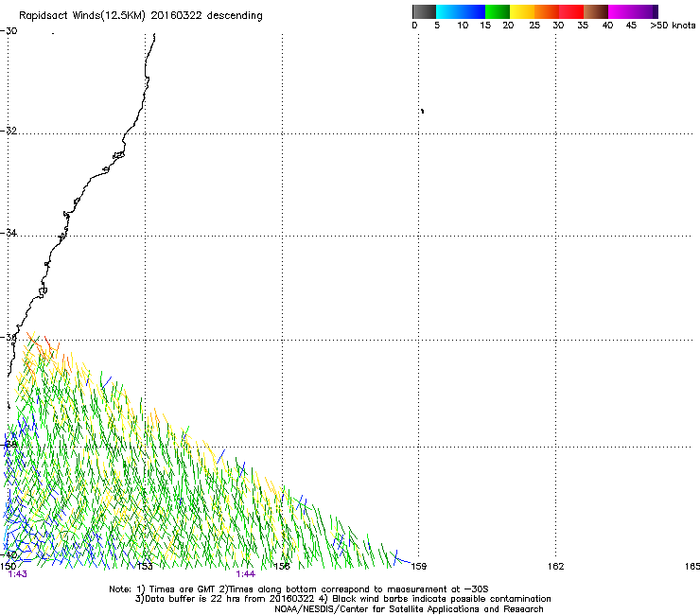Click the small black island mark near 159
Screen dimensions: 700x615
[x=422, y=111]
